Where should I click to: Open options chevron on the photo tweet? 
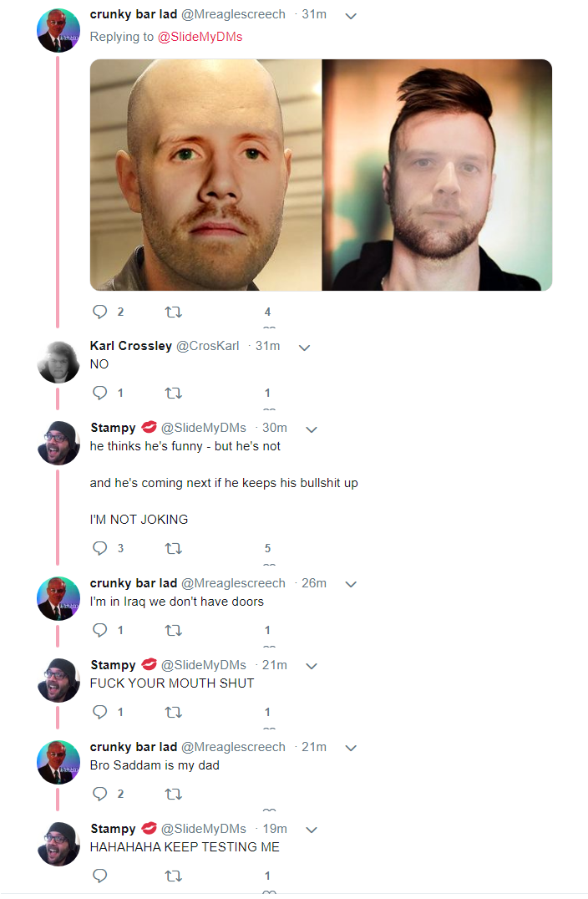351,15
